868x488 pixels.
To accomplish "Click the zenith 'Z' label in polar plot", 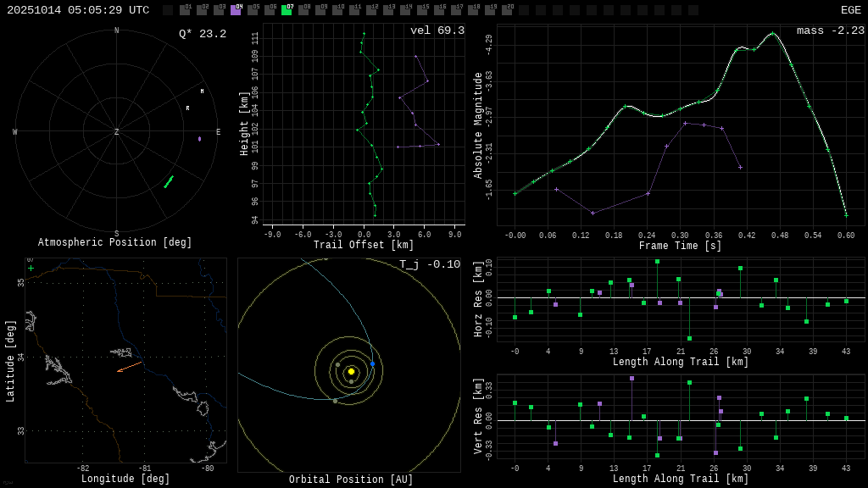I will click(x=116, y=131).
